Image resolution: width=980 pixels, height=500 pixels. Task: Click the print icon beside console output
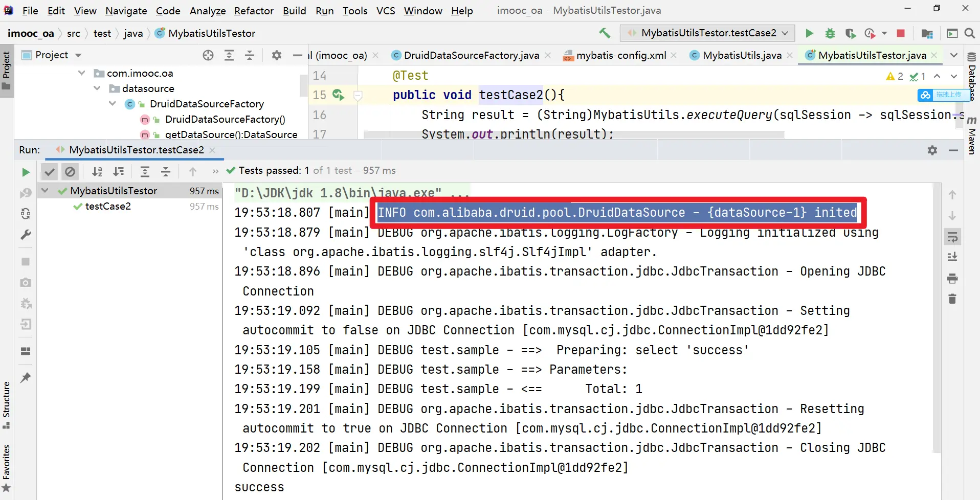pos(952,279)
